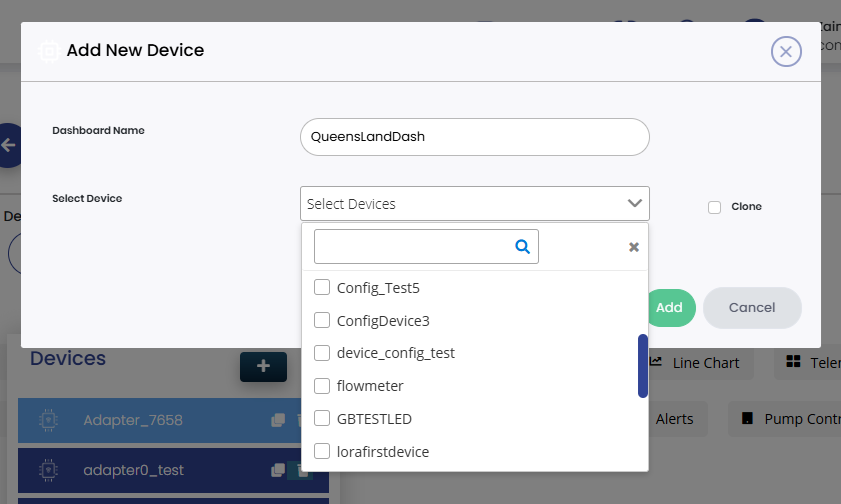This screenshot has width=841, height=504.
Task: Click the copy icon on Adapter_7658 row
Action: pos(278,420)
